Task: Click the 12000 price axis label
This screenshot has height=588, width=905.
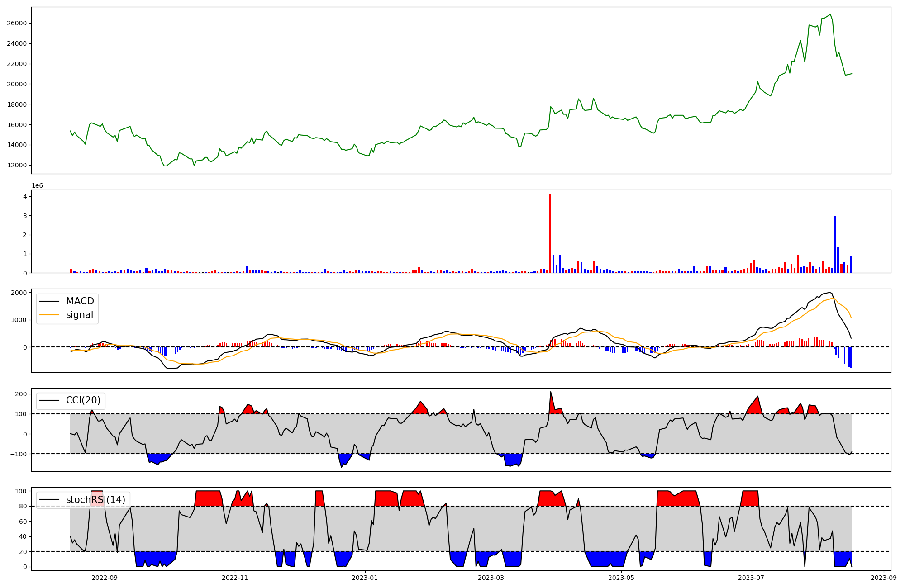Action: pyautogui.click(x=18, y=166)
